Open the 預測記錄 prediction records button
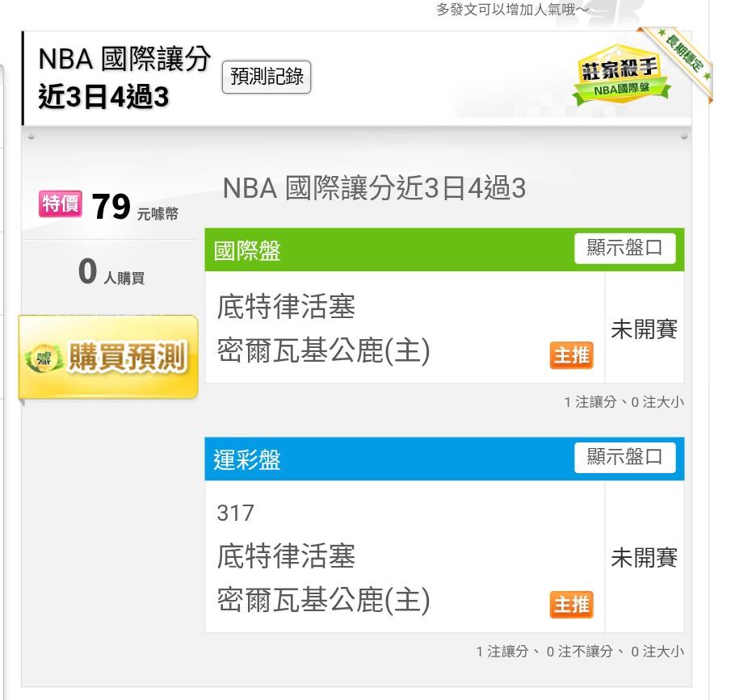This screenshot has height=700, width=735. tap(266, 77)
